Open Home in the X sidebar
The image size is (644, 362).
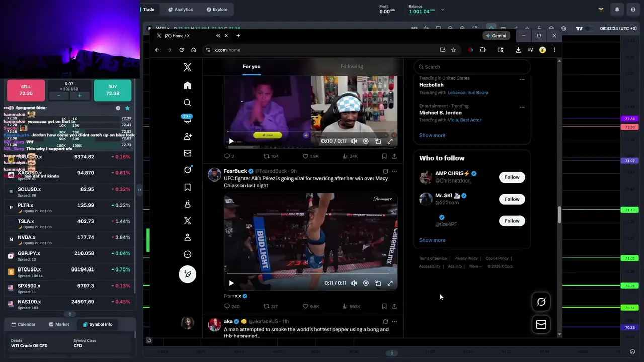[x=187, y=85]
